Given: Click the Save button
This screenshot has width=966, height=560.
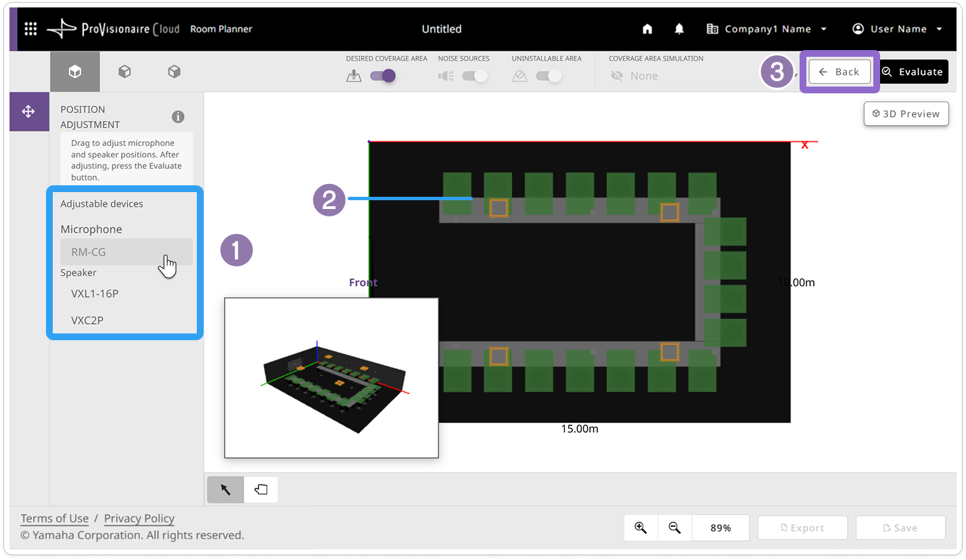Looking at the screenshot, I should (x=900, y=528).
